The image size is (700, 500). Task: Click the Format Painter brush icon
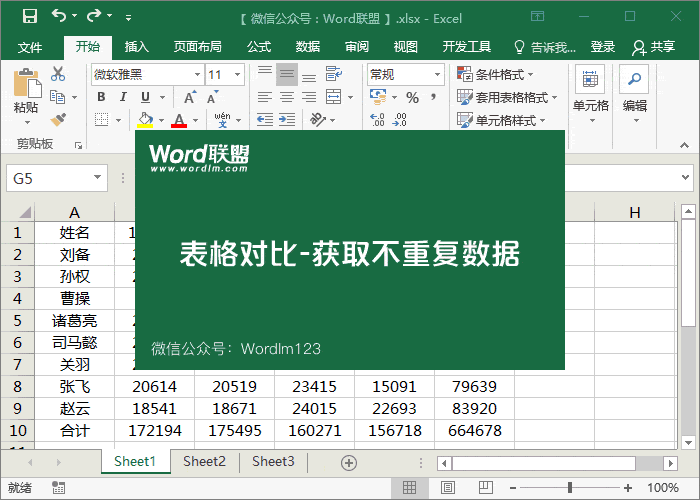pos(58,119)
